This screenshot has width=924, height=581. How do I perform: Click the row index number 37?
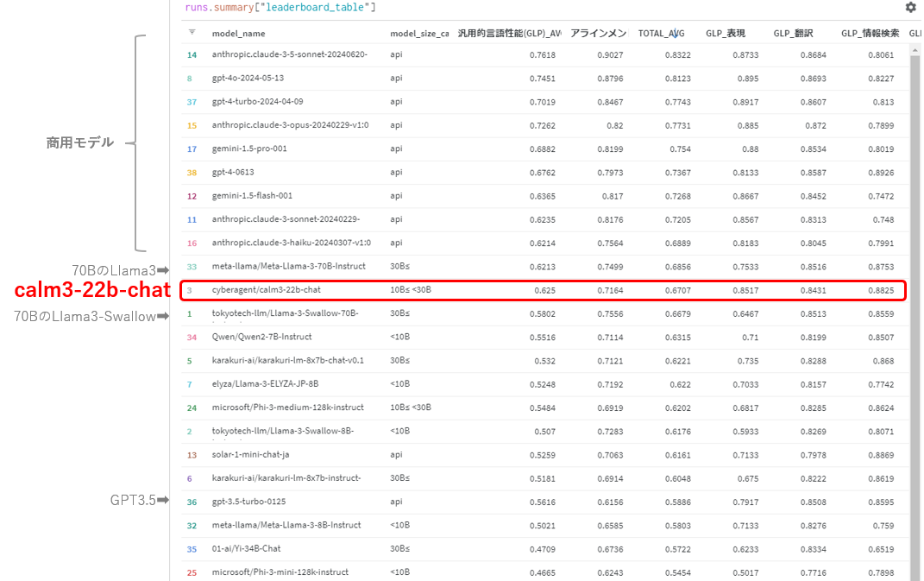(192, 102)
